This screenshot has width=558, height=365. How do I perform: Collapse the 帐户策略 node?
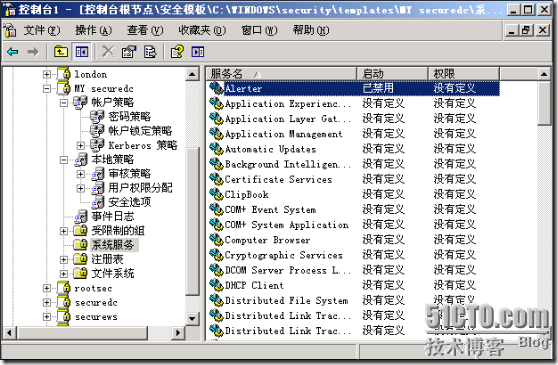64,103
